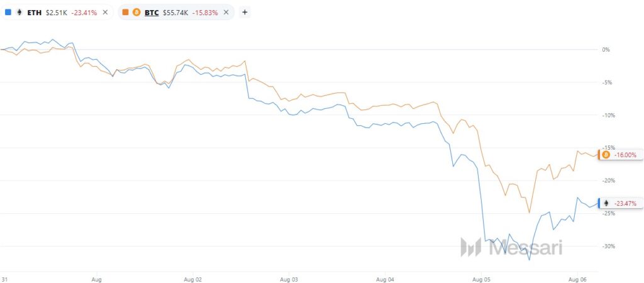Click the BTC $55.74K price value
The height and width of the screenshot is (283, 644).
click(x=176, y=13)
